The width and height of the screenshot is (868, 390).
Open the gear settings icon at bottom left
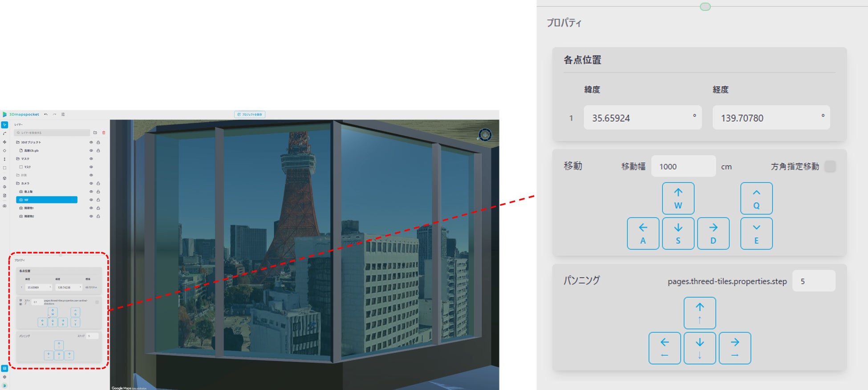tap(4, 377)
